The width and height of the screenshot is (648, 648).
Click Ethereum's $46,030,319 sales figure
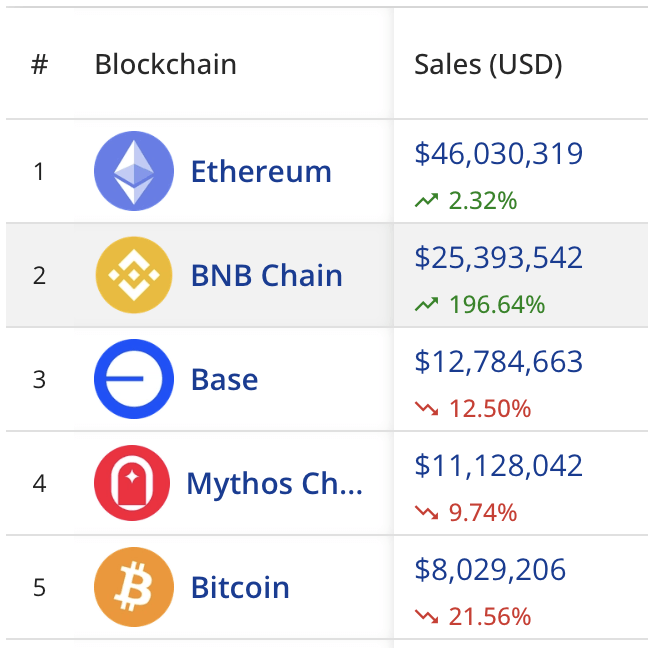[x=499, y=154]
